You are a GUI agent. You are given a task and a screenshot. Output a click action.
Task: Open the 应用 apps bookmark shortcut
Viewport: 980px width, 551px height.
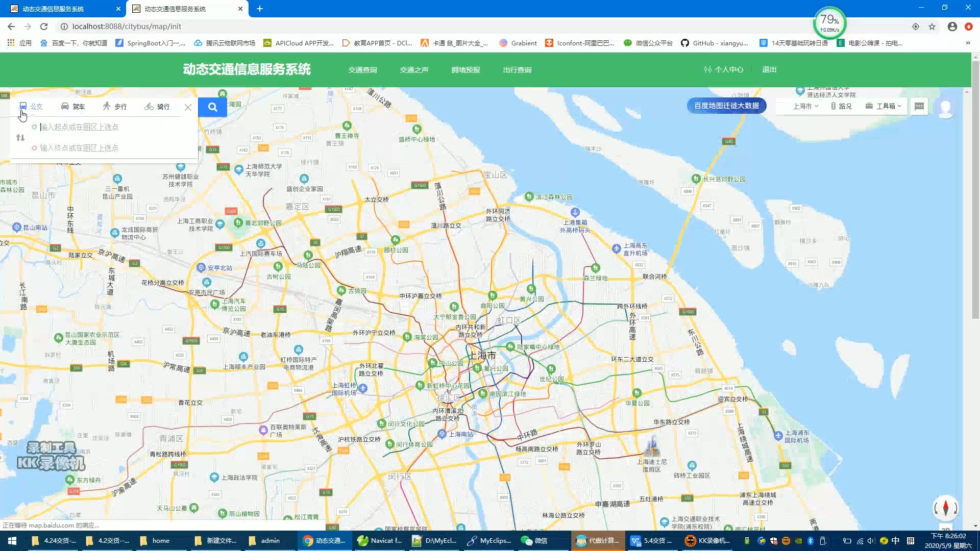(19, 43)
